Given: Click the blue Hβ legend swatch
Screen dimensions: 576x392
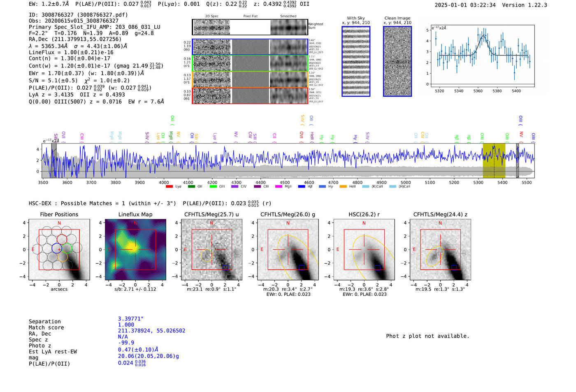Looking at the screenshot, I should point(302,187).
